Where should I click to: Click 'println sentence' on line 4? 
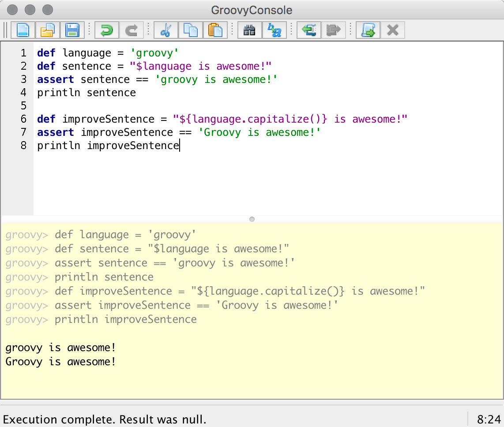pos(87,93)
